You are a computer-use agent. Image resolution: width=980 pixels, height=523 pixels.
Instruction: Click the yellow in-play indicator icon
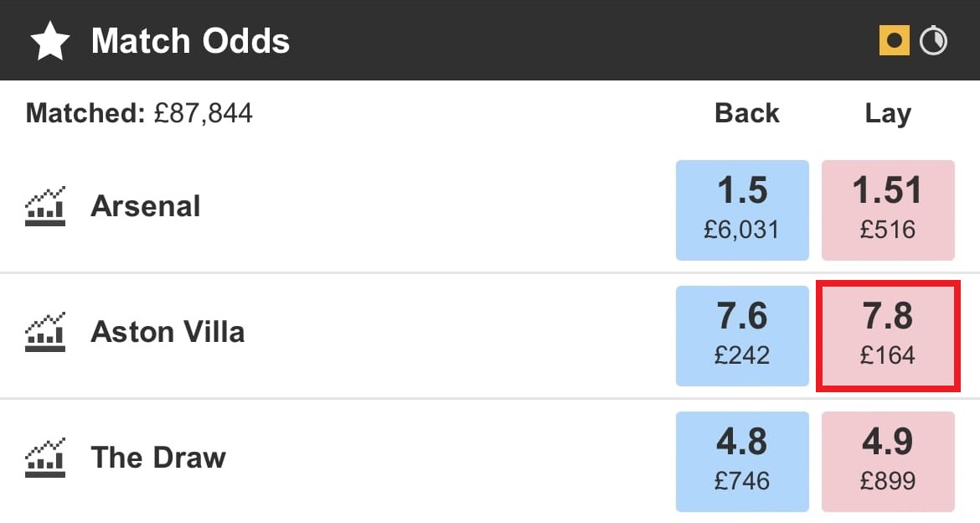point(894,40)
